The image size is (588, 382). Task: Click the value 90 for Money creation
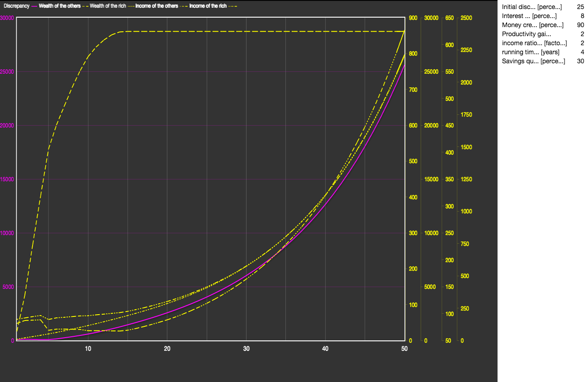[x=580, y=25]
